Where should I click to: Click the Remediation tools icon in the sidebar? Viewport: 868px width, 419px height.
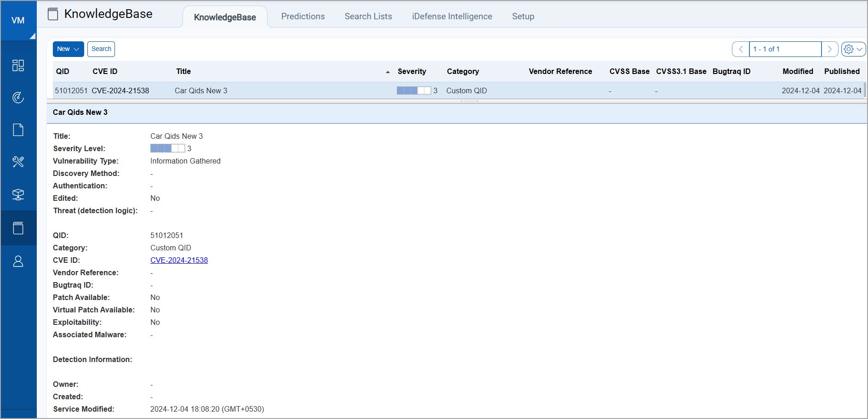[18, 162]
